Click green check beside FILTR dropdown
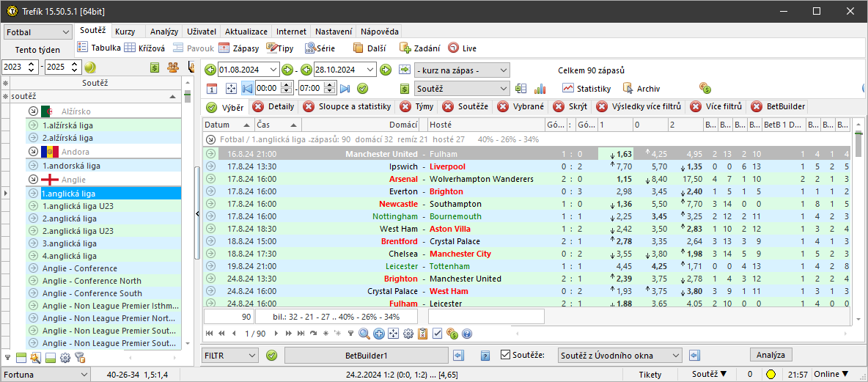 (x=271, y=356)
